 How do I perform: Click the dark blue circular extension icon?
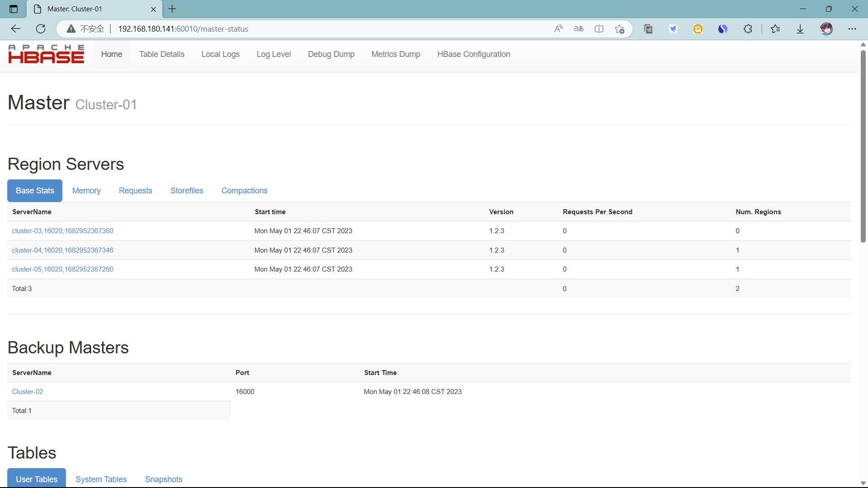[723, 29]
